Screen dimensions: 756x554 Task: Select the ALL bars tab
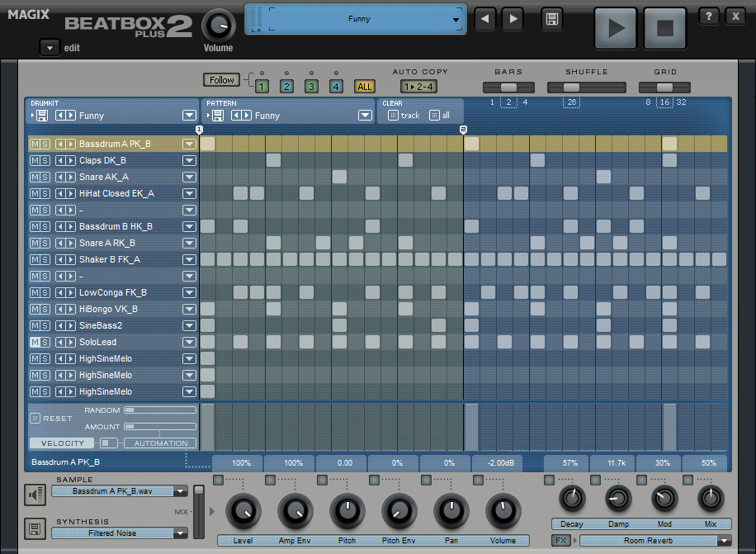point(364,86)
